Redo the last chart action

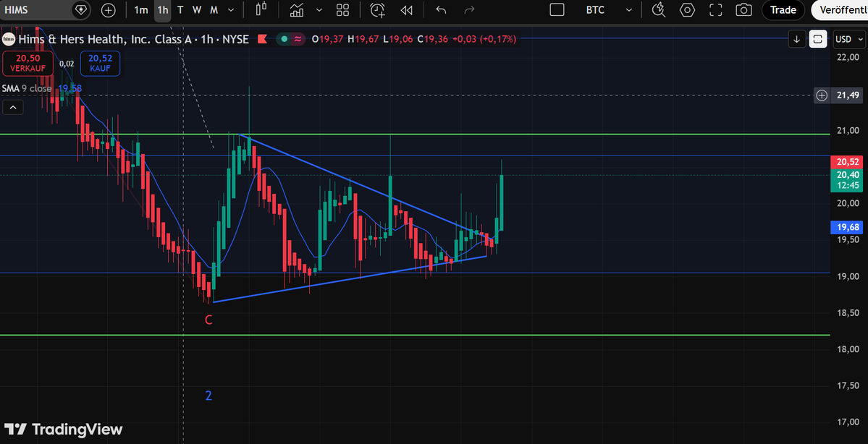pyautogui.click(x=469, y=10)
